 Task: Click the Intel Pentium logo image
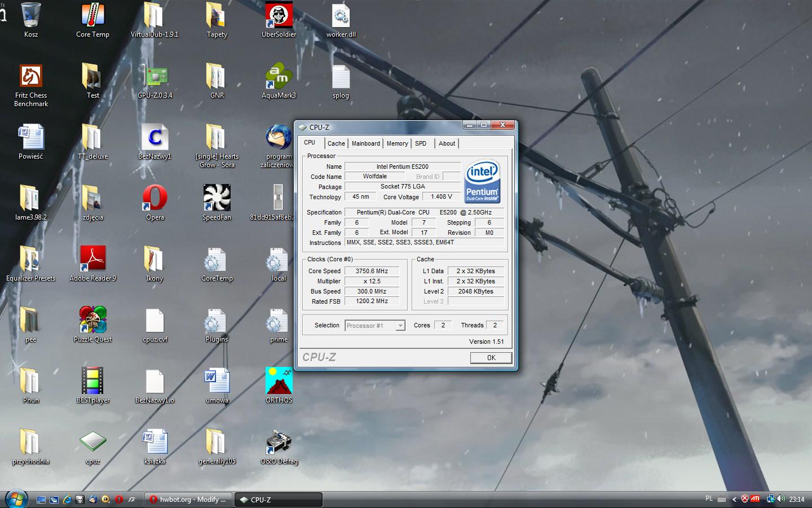pyautogui.click(x=482, y=182)
